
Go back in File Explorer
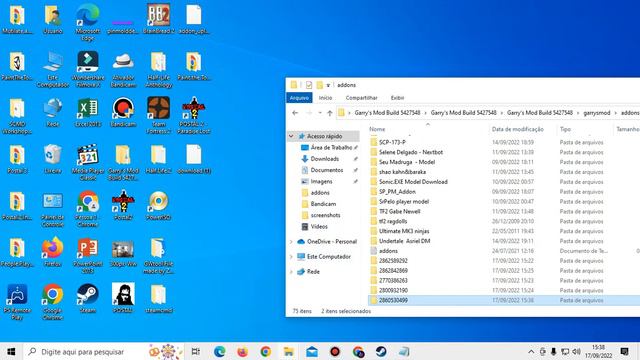point(295,113)
